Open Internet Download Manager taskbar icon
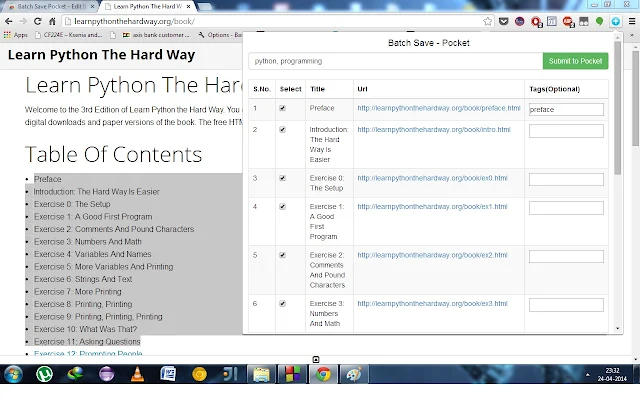 click(x=76, y=374)
